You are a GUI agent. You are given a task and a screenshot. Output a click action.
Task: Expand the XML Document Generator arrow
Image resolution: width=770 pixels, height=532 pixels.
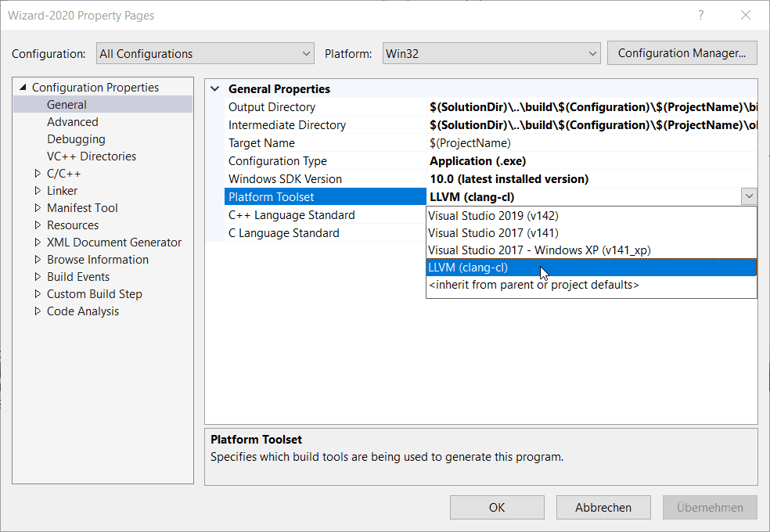38,242
